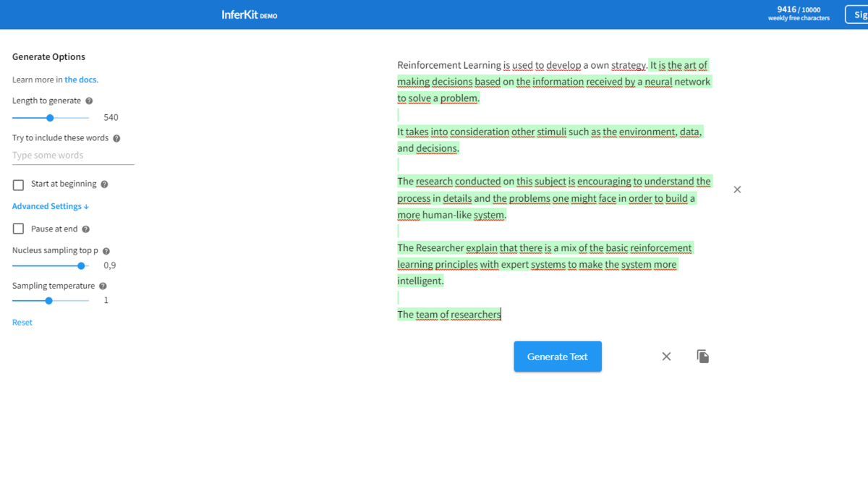Show help for Start at beginning
Image resolution: width=868 pixels, height=489 pixels.
104,184
